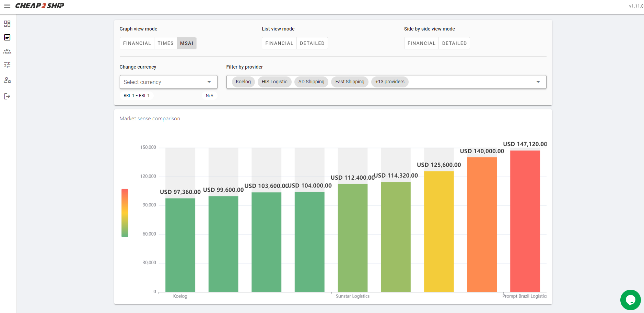Click the red USD 147,120.00 bar
This screenshot has height=313, width=644.
525,221
